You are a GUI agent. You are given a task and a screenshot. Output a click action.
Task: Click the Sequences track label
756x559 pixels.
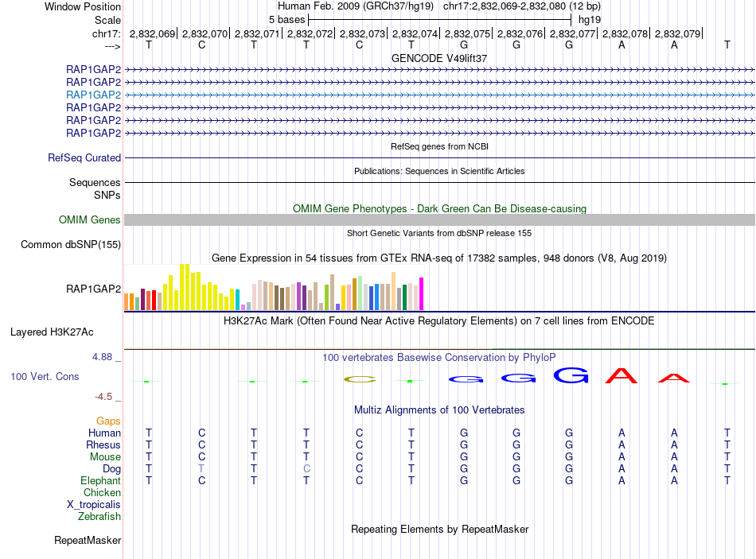[95, 182]
